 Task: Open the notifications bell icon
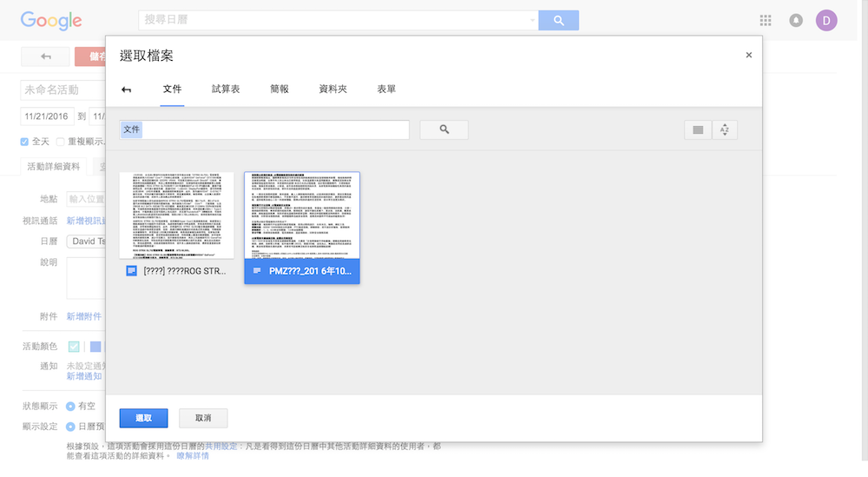(x=796, y=21)
